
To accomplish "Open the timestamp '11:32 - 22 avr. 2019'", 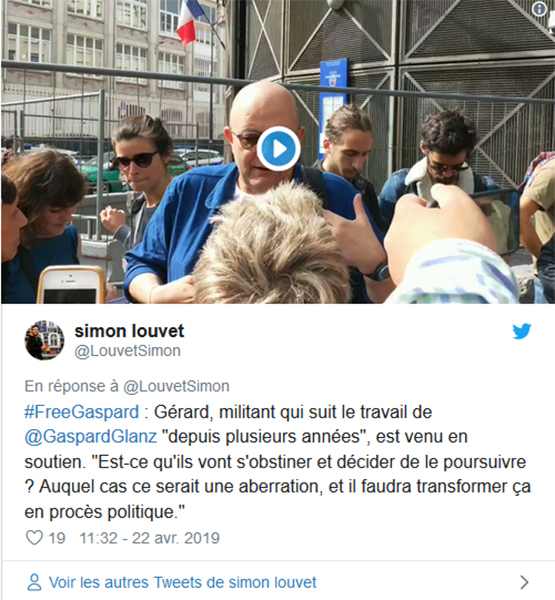I will 150,538.
